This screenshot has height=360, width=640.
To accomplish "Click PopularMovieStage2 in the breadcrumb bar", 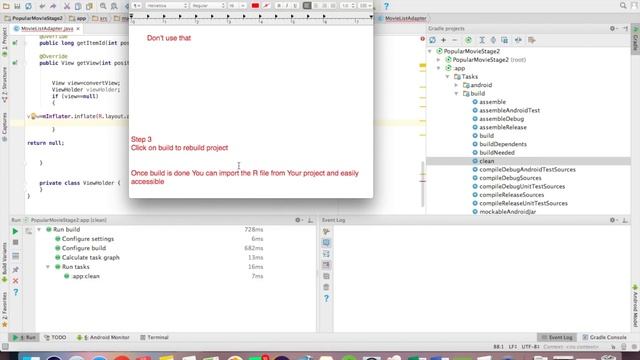I will [33, 18].
